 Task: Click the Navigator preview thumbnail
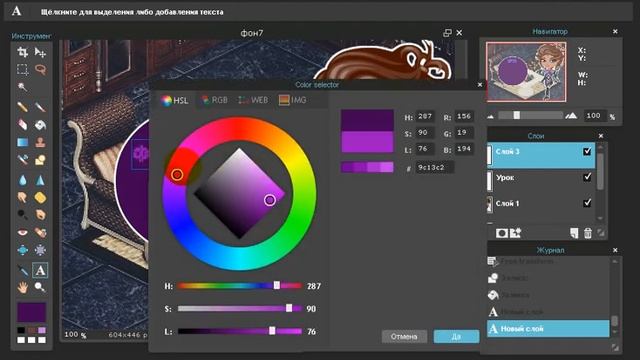[x=526, y=72]
